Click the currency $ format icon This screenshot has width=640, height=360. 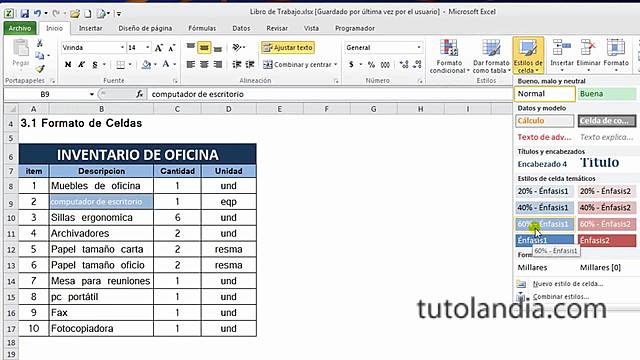tap(351, 64)
